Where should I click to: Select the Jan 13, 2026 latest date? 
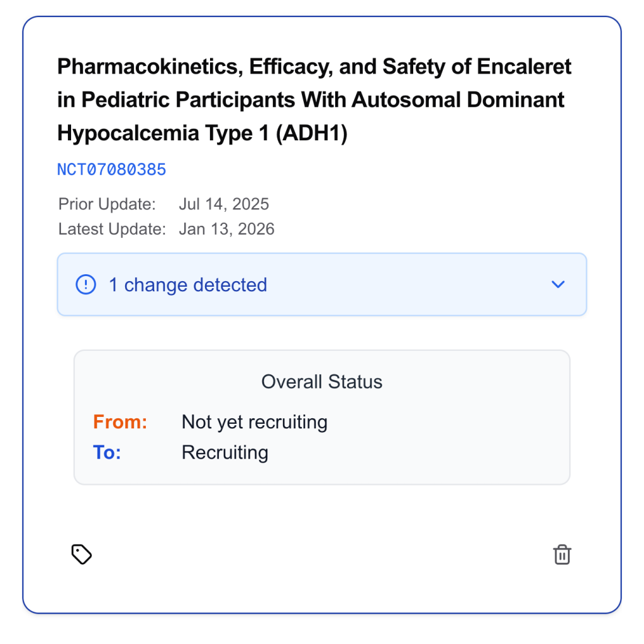click(226, 229)
